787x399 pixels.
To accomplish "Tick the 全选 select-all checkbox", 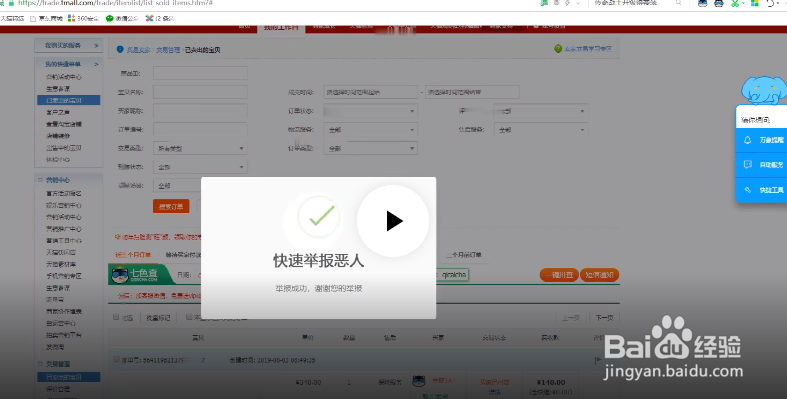I will tap(116, 317).
